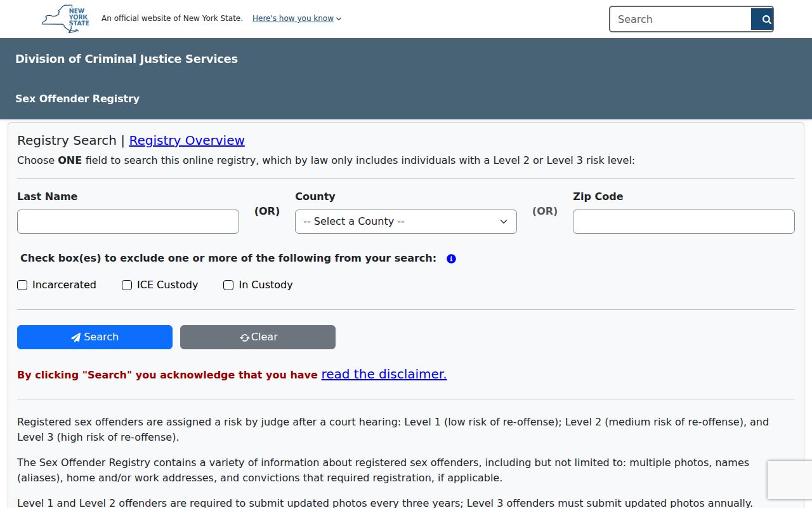This screenshot has height=508, width=812.
Task: Click the "An official website of New York State." text
Action: [x=172, y=18]
